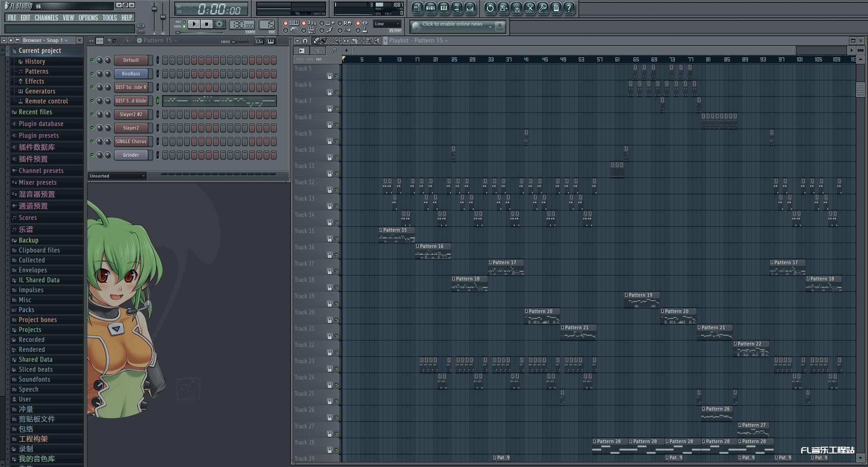Open the Step sequencer view icon
Image resolution: width=868 pixels, height=467 pixels.
(430, 8)
